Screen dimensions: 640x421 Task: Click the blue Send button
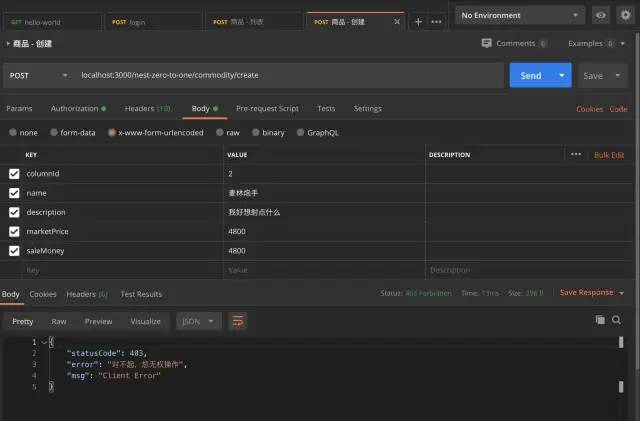pos(531,76)
